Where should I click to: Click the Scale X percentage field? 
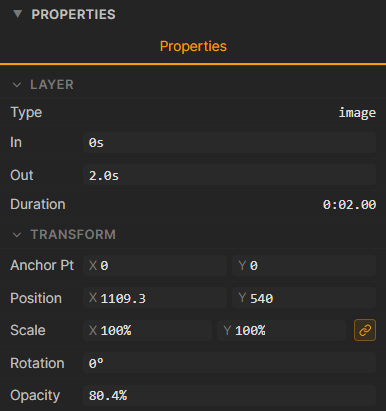pyautogui.click(x=147, y=330)
